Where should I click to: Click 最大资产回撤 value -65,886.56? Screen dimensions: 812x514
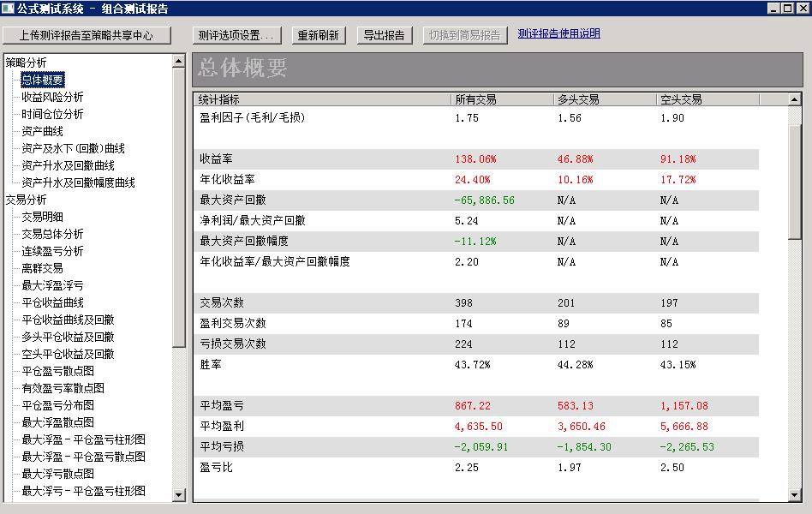coord(484,200)
